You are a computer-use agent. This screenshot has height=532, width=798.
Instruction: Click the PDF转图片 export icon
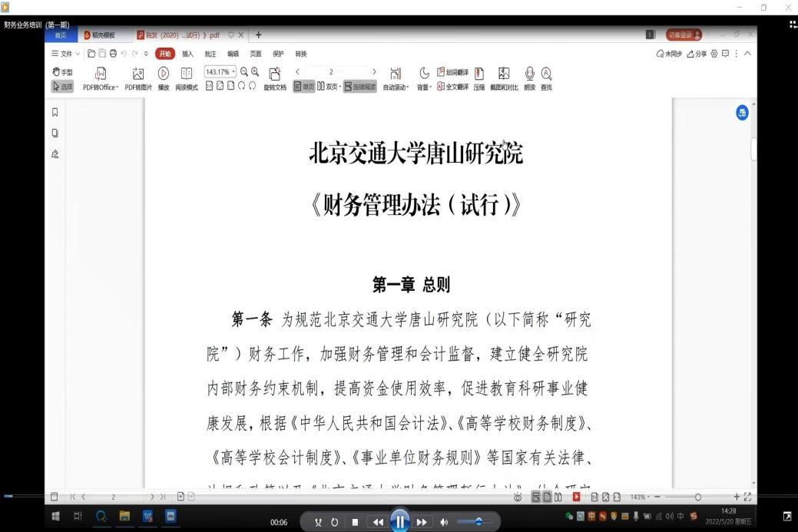coord(138,74)
